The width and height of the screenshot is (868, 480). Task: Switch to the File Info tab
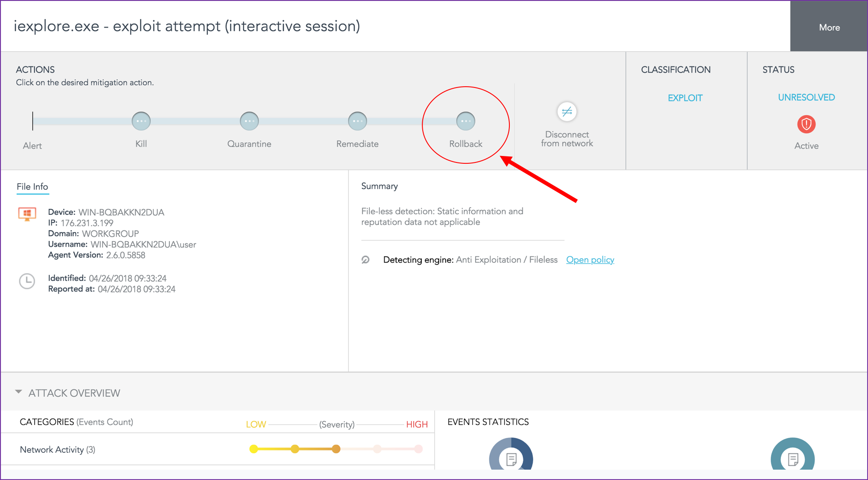(32, 187)
